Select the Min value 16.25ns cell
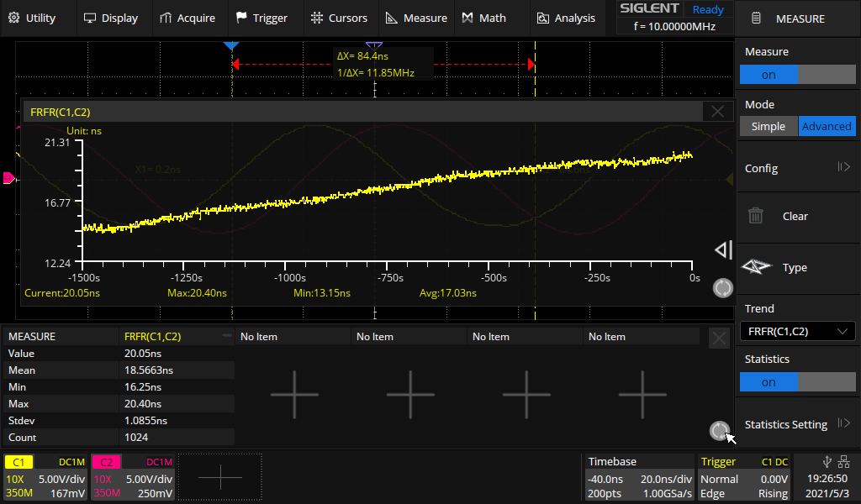 point(177,386)
